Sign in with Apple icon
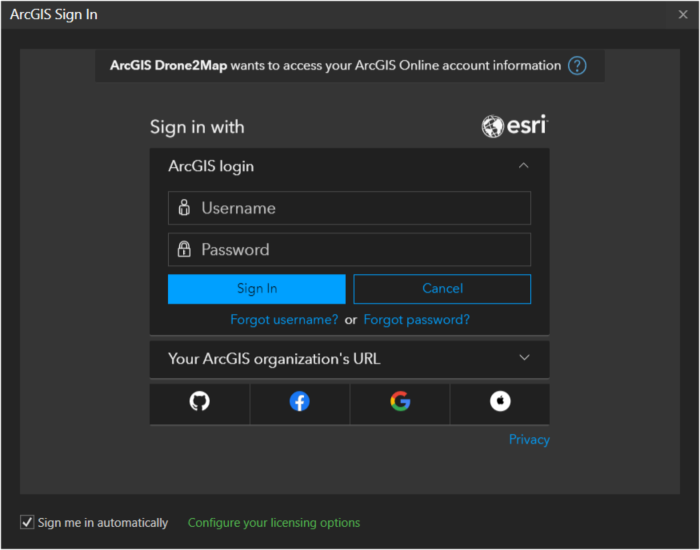The width and height of the screenshot is (700, 550). click(x=500, y=401)
